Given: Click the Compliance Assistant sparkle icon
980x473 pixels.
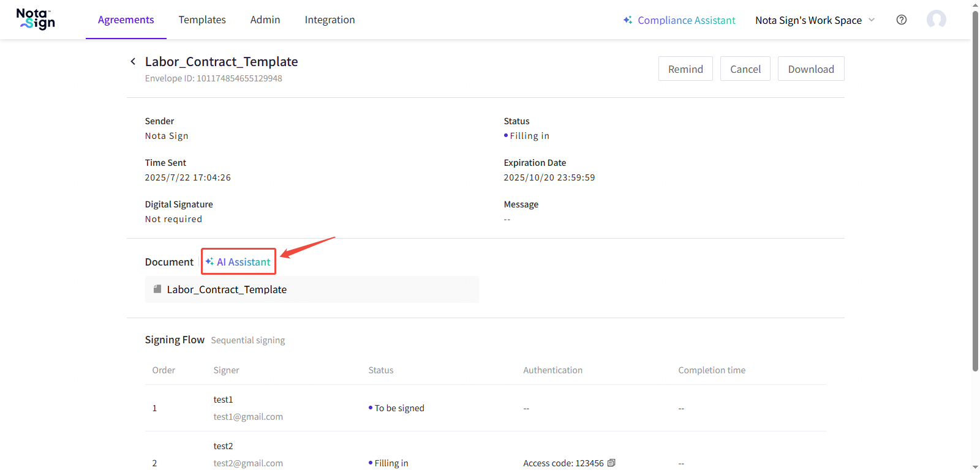Looking at the screenshot, I should point(628,20).
